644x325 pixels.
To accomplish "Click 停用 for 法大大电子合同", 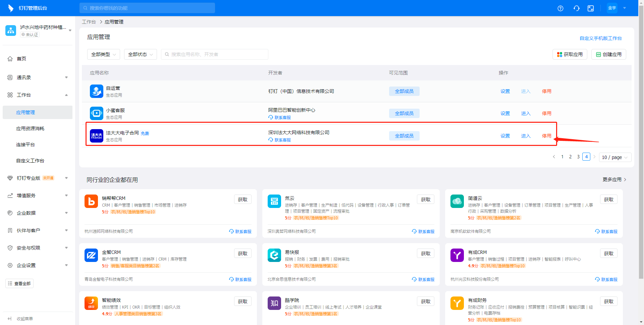I will 546,136.
